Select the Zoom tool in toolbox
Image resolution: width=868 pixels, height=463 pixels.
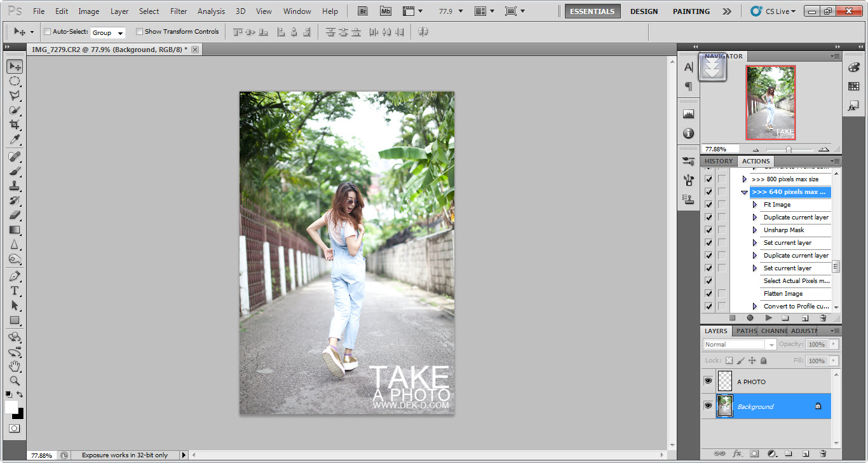(14, 380)
